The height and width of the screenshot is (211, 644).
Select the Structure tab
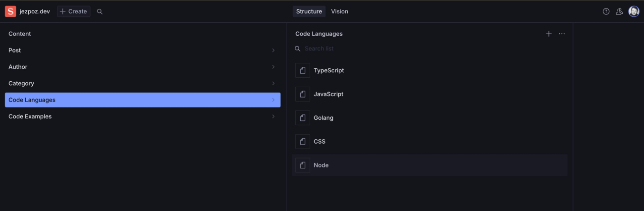coord(309,11)
